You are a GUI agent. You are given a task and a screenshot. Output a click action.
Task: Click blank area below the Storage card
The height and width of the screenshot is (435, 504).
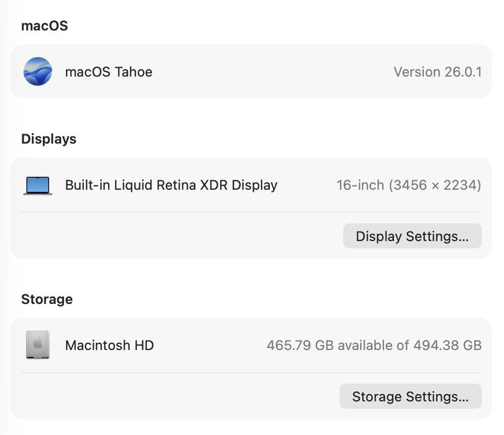click(249, 428)
